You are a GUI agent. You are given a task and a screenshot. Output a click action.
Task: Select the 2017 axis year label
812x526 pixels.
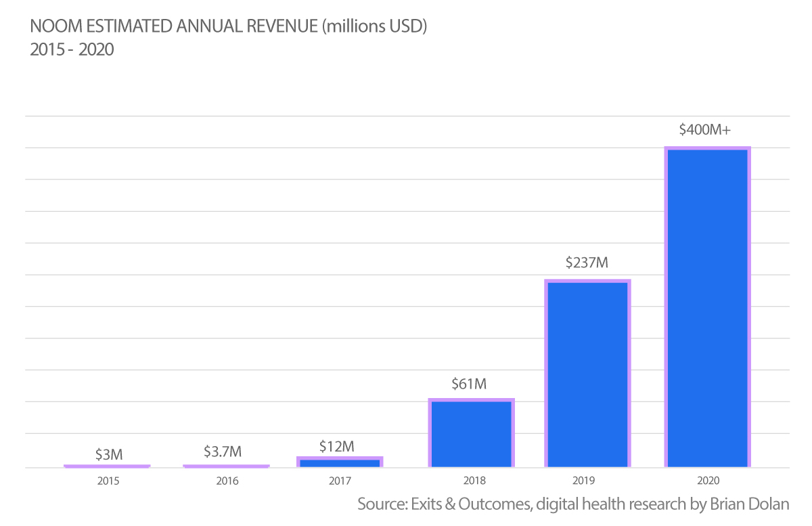(340, 481)
